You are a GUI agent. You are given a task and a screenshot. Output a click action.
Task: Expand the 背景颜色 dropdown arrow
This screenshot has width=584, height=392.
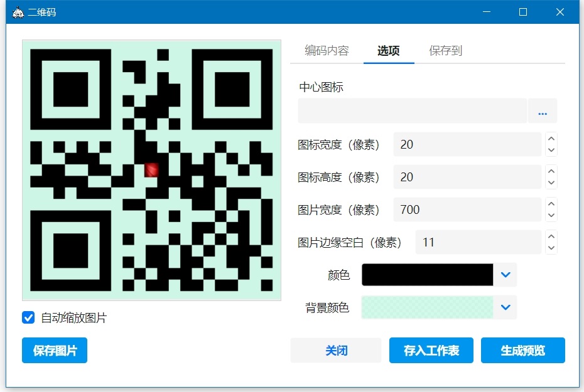point(506,307)
